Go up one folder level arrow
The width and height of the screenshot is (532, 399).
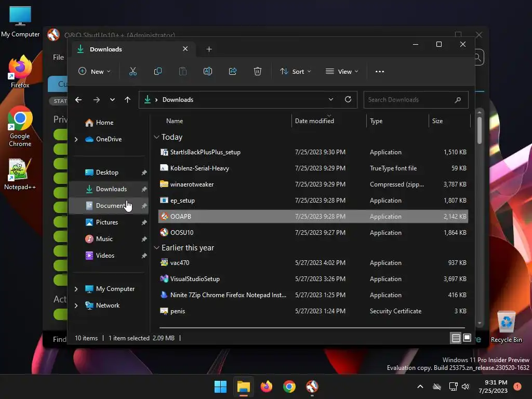pyautogui.click(x=127, y=100)
